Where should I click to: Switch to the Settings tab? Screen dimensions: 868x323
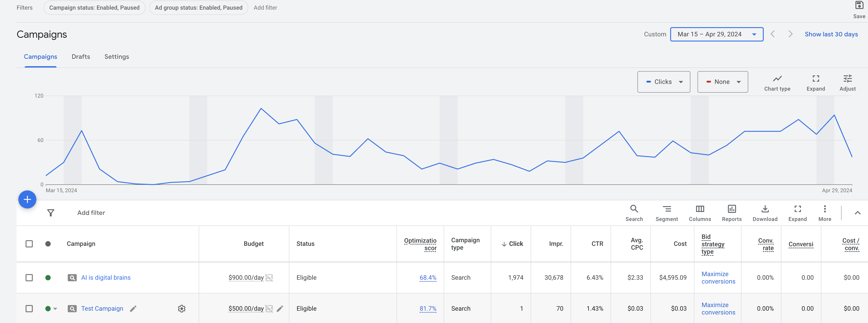point(117,57)
